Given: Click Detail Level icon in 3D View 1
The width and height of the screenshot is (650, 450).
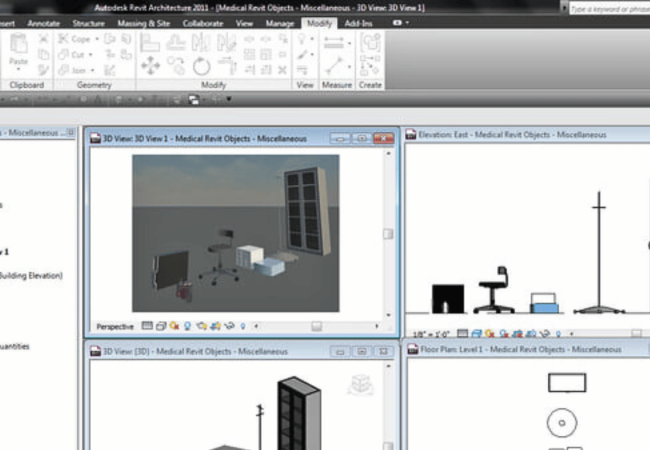Looking at the screenshot, I should point(147,326).
